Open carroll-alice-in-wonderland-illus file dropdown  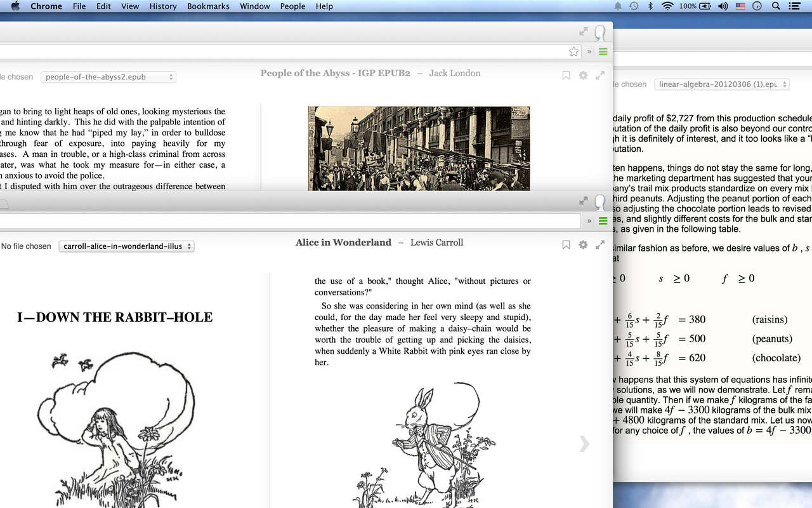click(x=126, y=246)
